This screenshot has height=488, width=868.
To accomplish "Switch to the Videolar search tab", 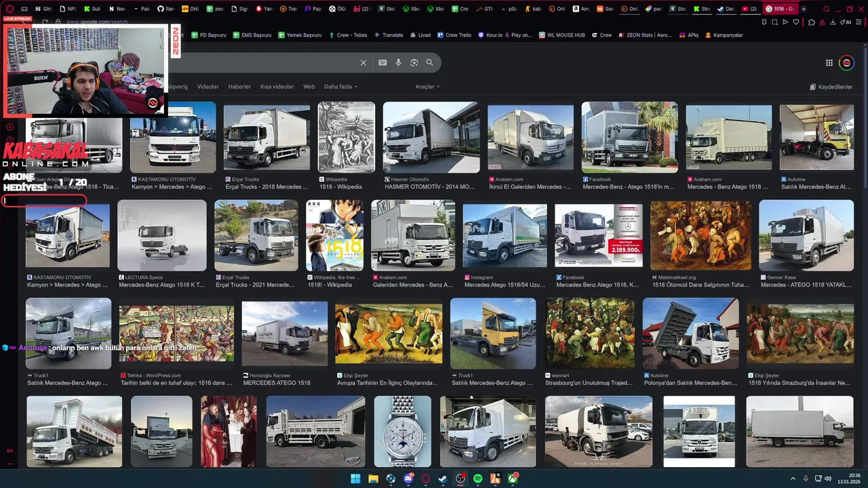I will point(208,87).
